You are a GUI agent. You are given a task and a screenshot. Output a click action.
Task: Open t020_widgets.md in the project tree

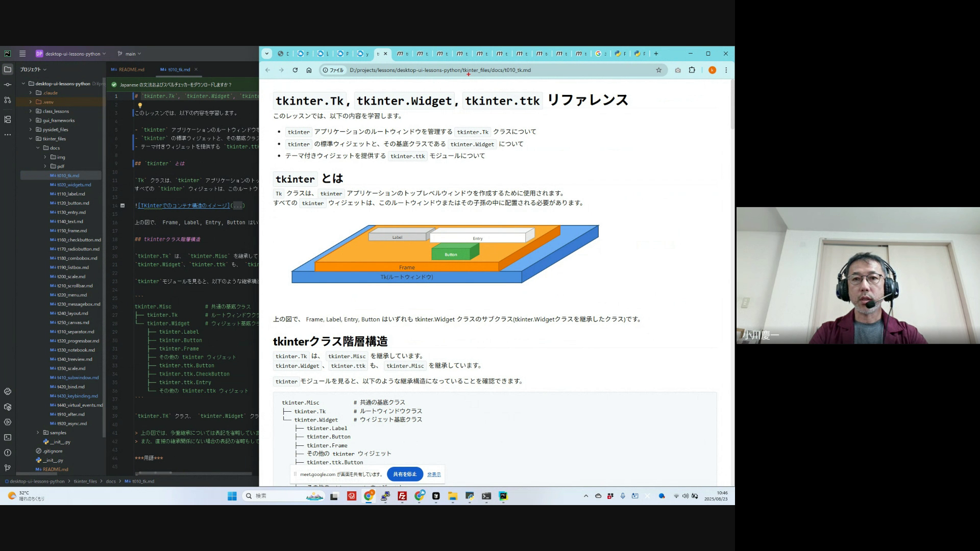pos(74,185)
